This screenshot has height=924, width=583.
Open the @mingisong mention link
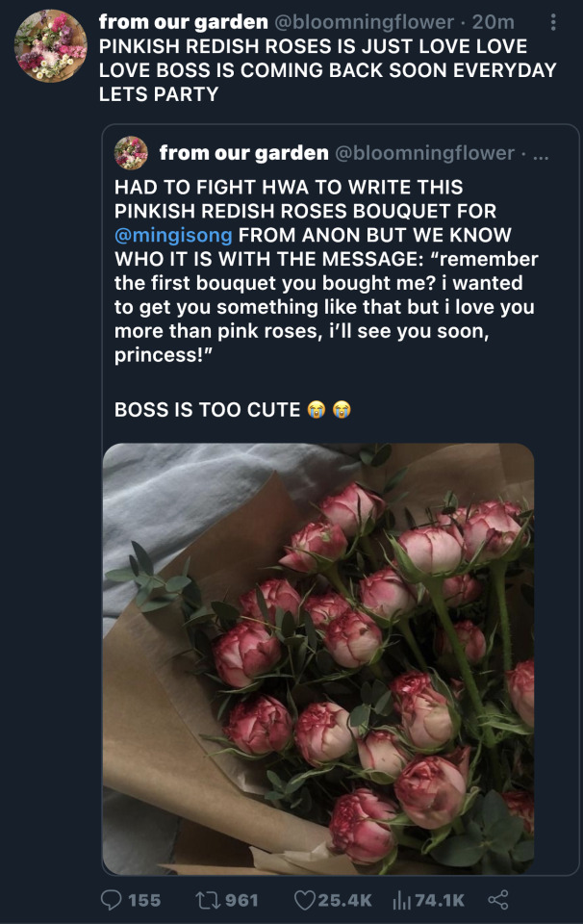coord(173,235)
